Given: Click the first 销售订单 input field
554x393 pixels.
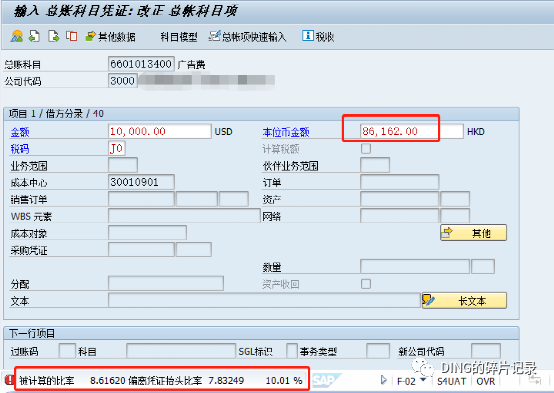Looking at the screenshot, I should pyautogui.click(x=141, y=199).
